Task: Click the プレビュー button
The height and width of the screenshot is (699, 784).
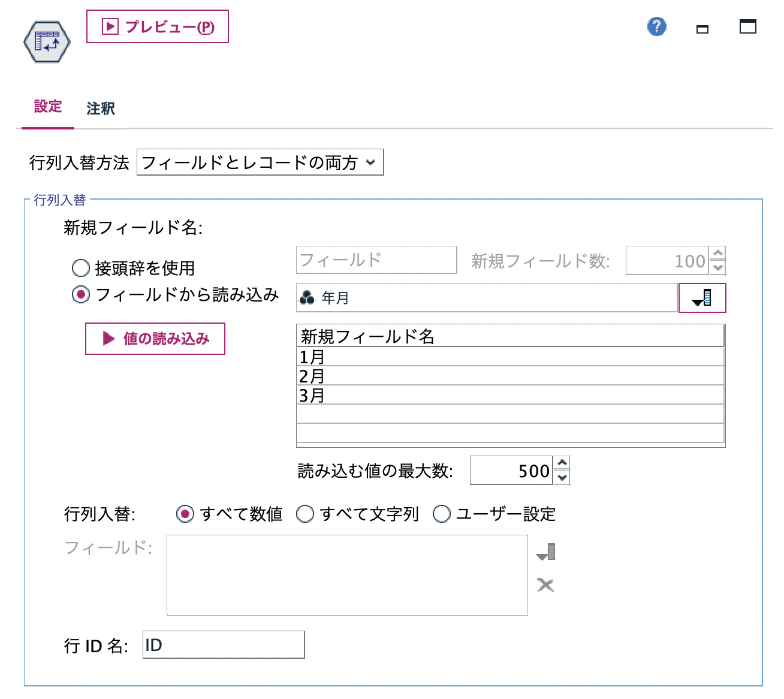Action: (x=157, y=26)
